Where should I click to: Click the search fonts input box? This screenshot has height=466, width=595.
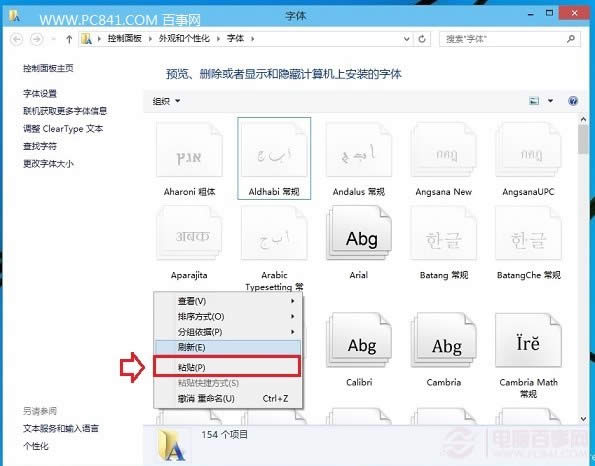pos(510,39)
